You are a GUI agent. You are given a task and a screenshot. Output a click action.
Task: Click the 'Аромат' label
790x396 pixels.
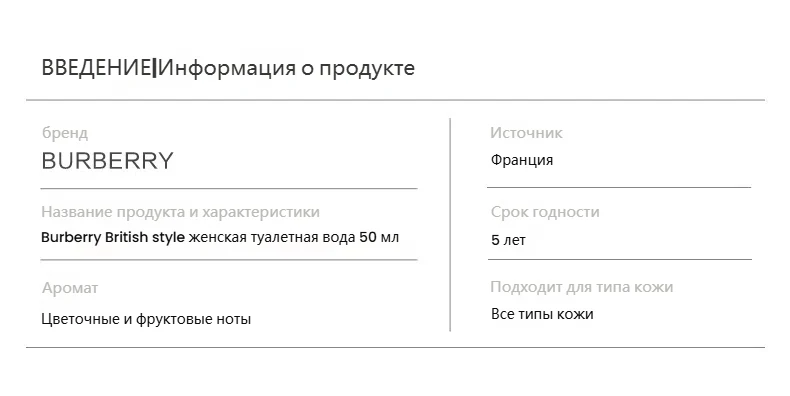70,288
